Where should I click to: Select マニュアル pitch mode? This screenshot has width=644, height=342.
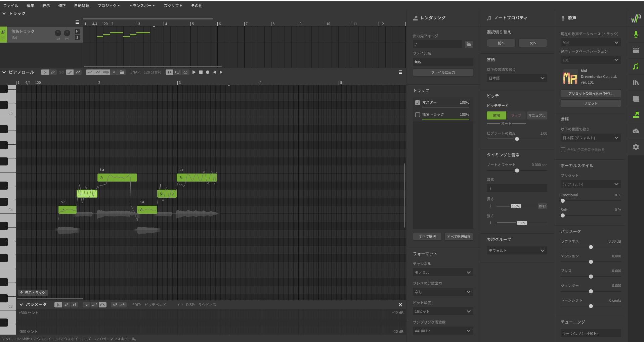click(537, 115)
